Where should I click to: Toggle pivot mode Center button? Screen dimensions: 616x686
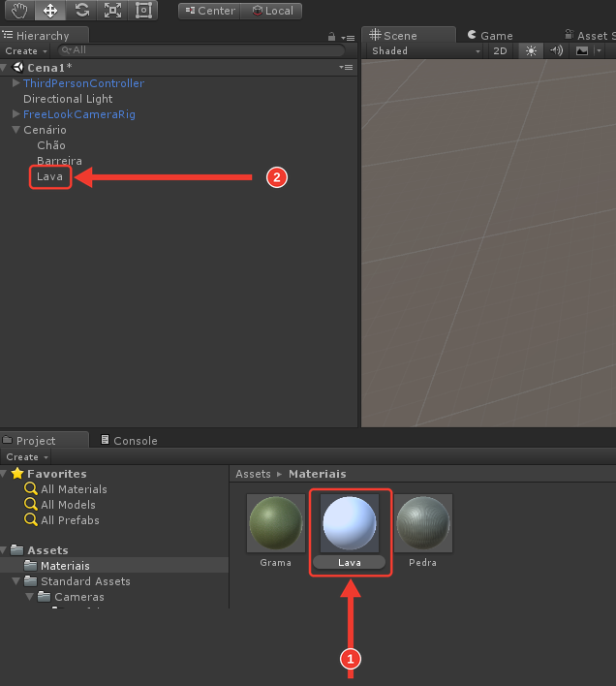coord(210,11)
